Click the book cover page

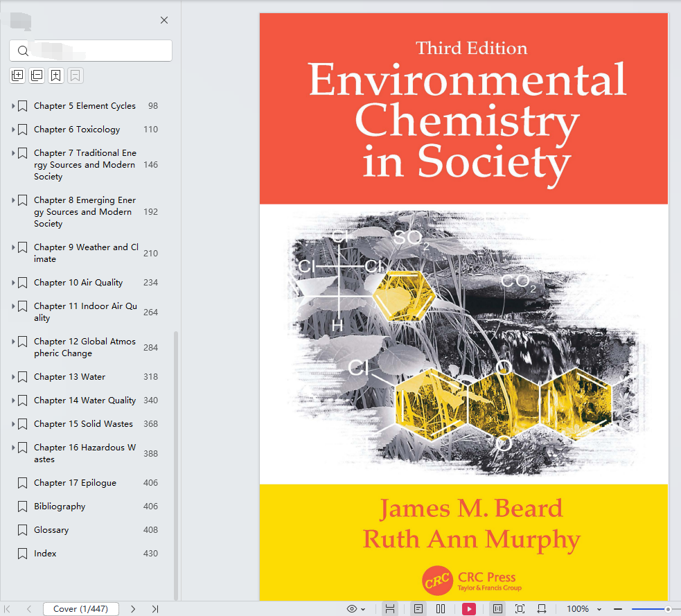pos(463,307)
